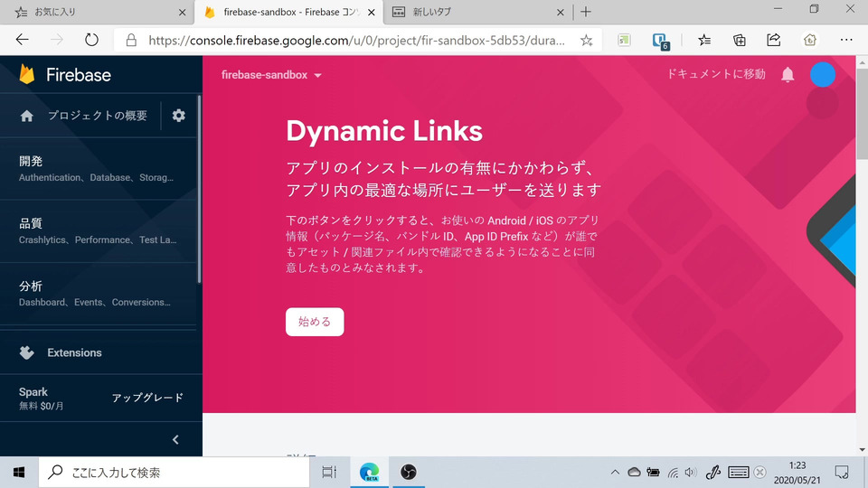Open プロジェクトの概要 link
This screenshot has width=868, height=488.
click(97, 116)
